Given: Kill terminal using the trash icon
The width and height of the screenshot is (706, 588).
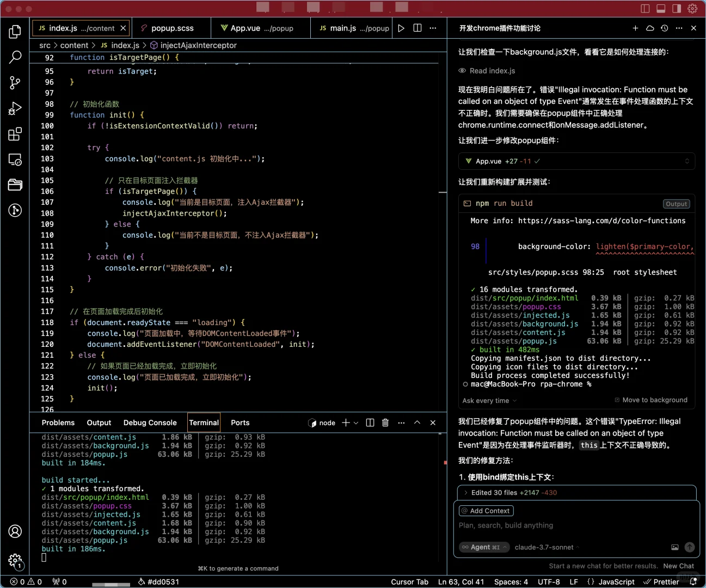Looking at the screenshot, I should click(x=385, y=422).
